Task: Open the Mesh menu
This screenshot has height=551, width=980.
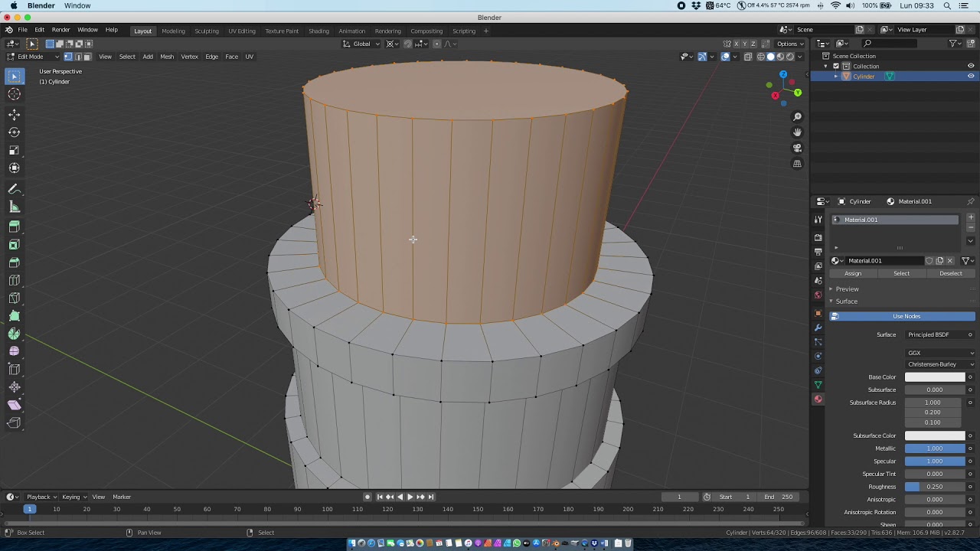Action: pos(166,57)
